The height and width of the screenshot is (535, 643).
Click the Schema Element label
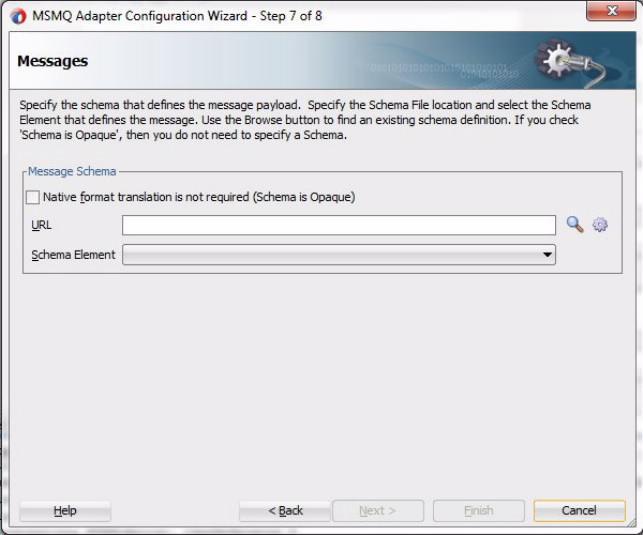[x=73, y=255]
